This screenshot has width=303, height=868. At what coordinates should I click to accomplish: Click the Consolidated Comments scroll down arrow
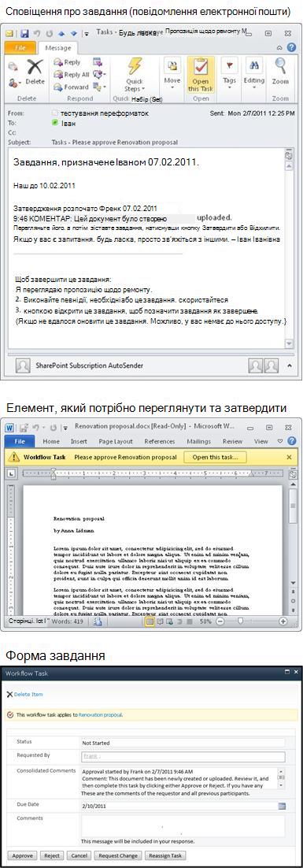pyautogui.click(x=281, y=785)
